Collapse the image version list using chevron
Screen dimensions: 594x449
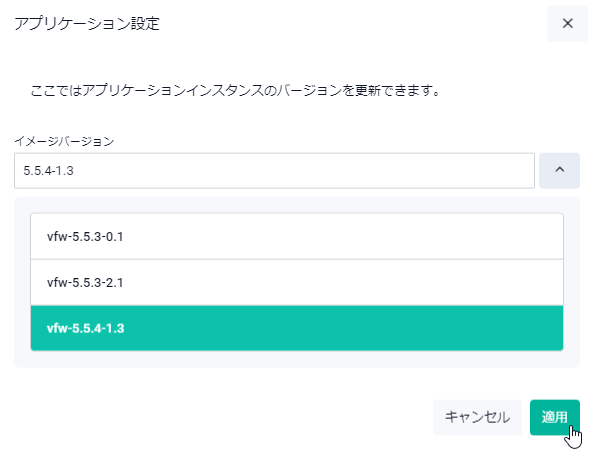pyautogui.click(x=559, y=171)
